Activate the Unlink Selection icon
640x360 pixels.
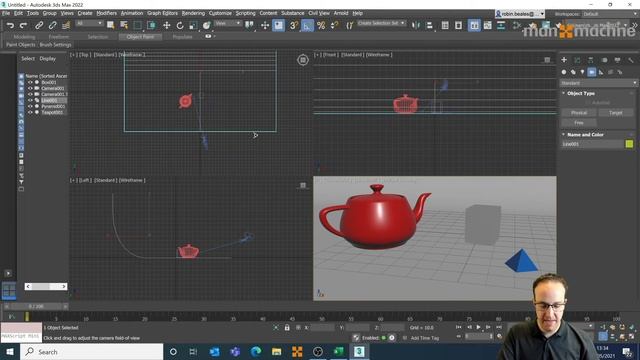pyautogui.click(x=52, y=25)
